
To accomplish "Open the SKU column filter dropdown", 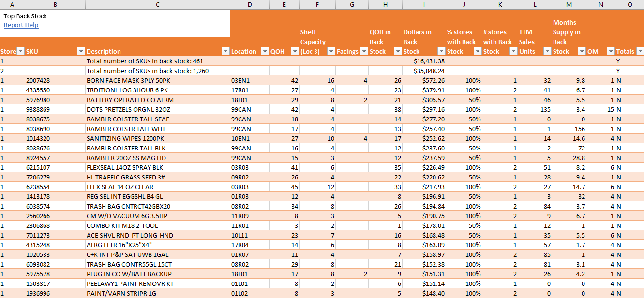I will (x=81, y=51).
